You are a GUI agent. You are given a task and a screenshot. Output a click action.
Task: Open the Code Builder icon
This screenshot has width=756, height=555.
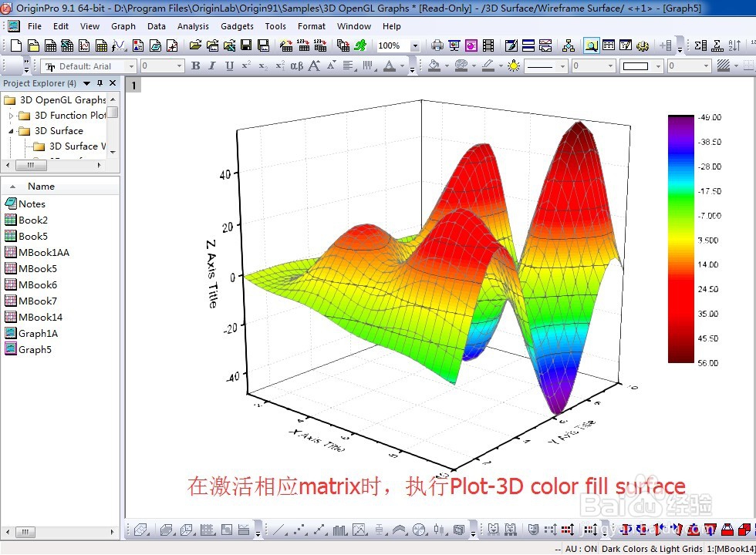[x=642, y=45]
